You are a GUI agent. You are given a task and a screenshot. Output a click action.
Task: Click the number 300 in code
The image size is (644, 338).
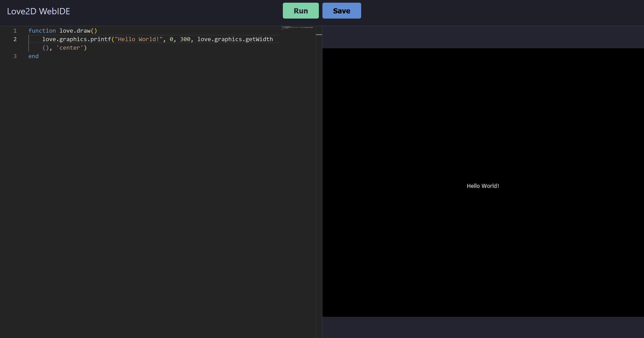[x=185, y=39]
